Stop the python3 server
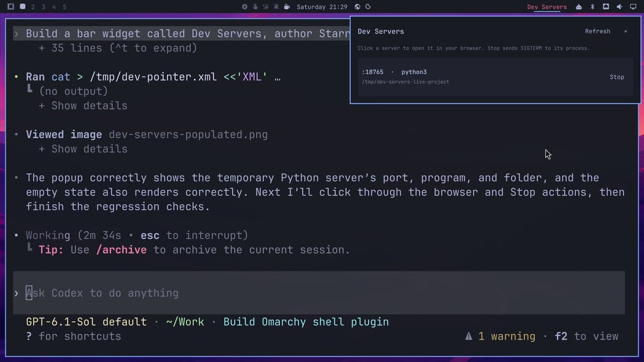This screenshot has width=644, height=362. [617, 77]
